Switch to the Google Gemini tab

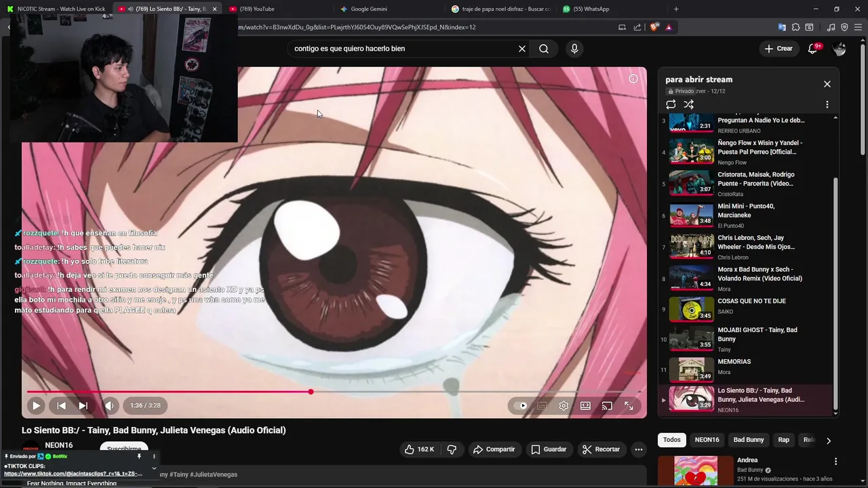(369, 9)
